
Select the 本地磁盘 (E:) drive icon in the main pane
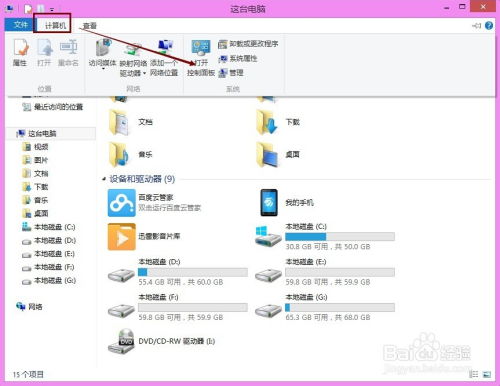click(x=268, y=275)
